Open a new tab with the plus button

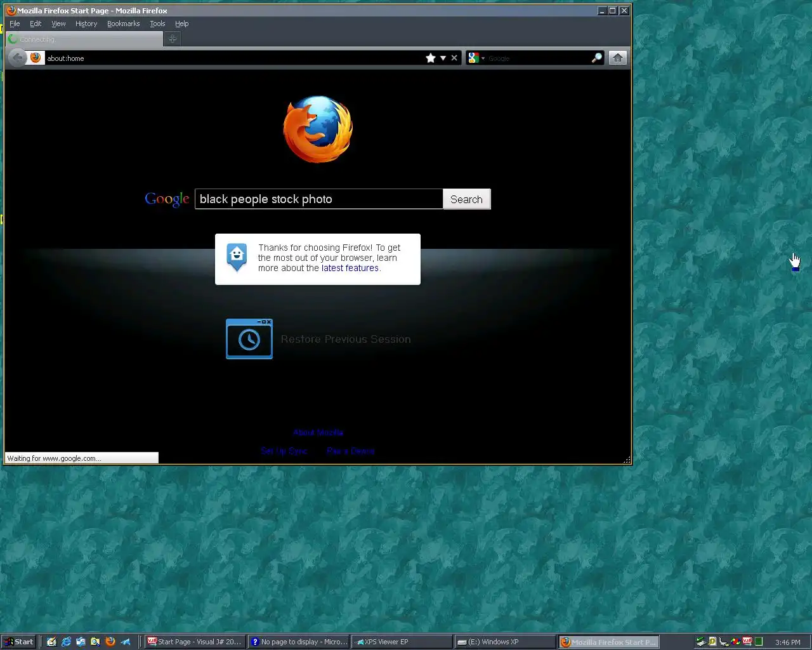click(172, 39)
